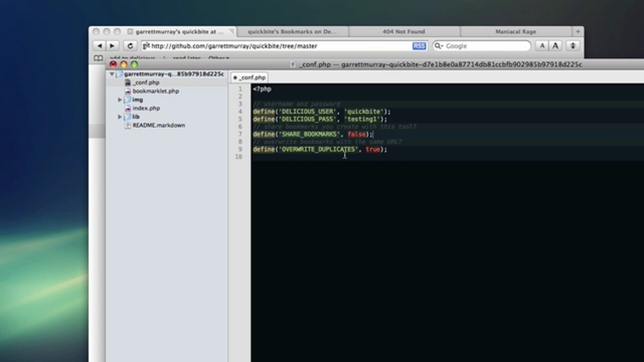This screenshot has height=362, width=644.
Task: Open the Google search dropdown magnifier
Action: coord(438,46)
